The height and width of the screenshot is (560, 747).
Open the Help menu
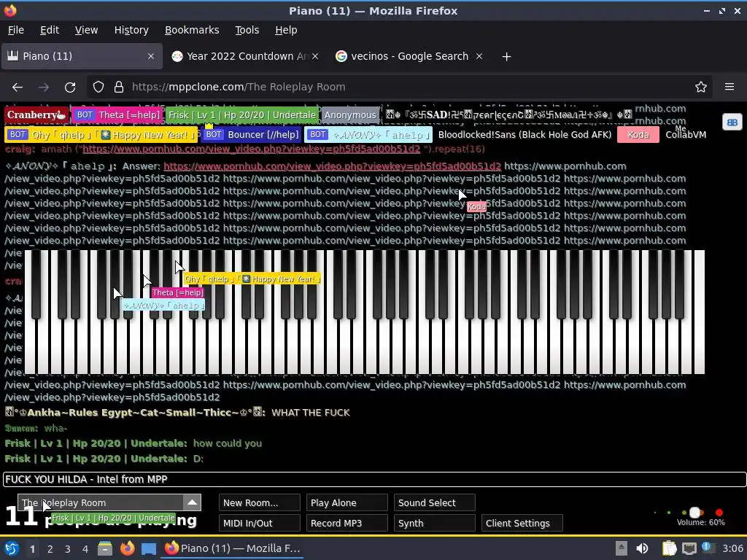(x=286, y=30)
